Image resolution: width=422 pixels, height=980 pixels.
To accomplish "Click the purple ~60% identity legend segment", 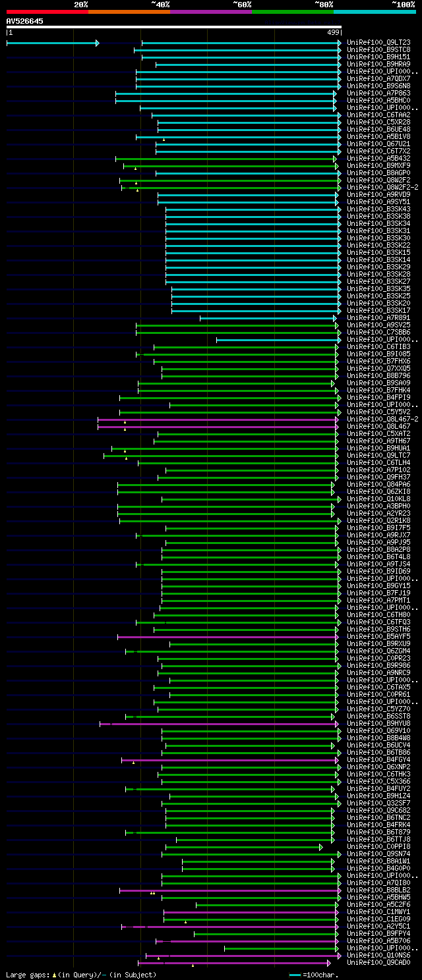I will click(x=211, y=12).
